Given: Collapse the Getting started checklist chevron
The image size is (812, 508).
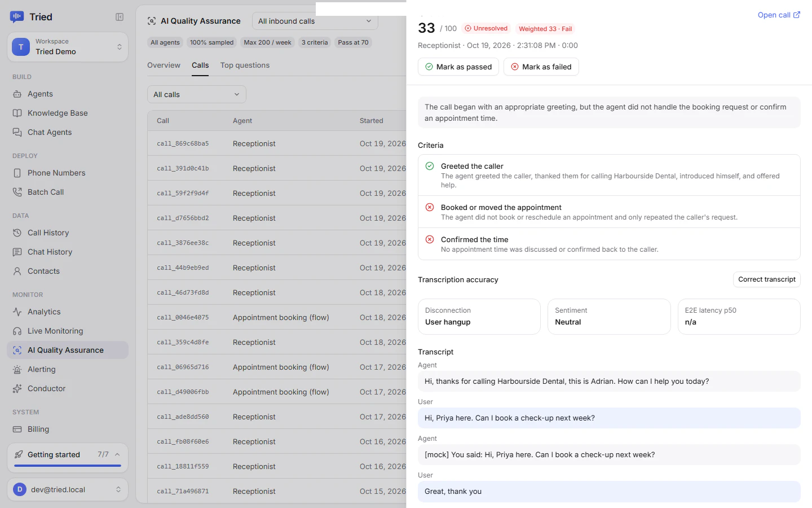Looking at the screenshot, I should point(117,455).
